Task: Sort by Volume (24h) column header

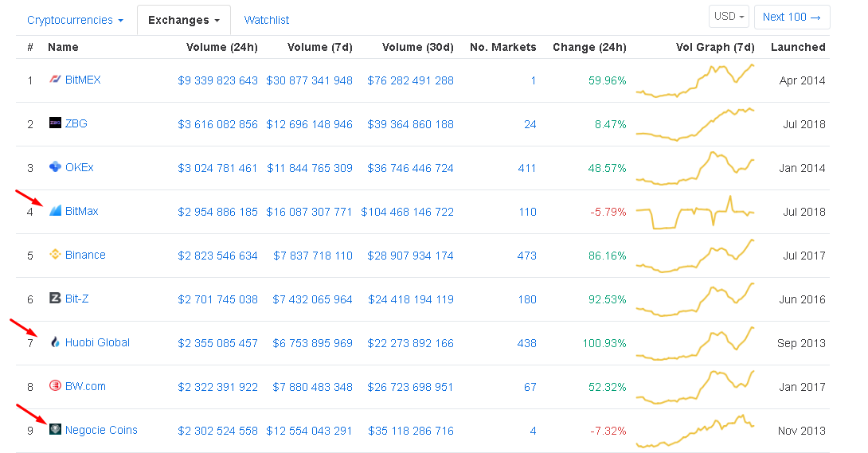Action: 222,47
